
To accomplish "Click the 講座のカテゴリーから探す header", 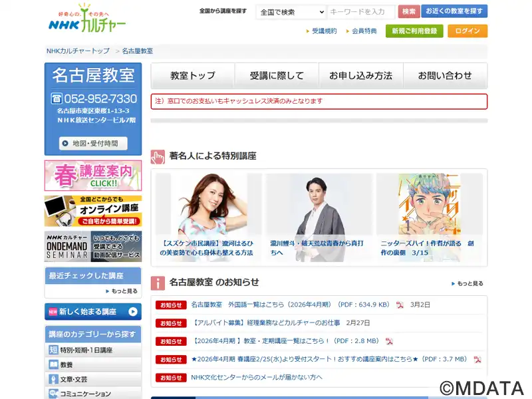I will tap(93, 334).
